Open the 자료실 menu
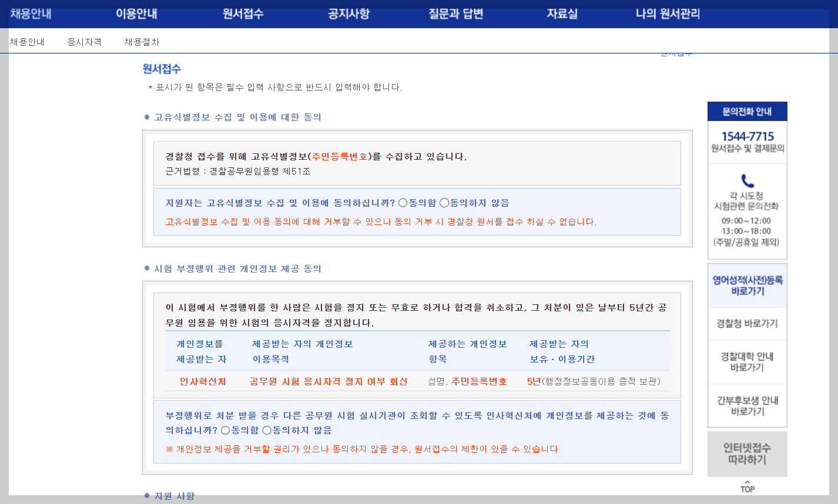838x504 pixels. click(561, 15)
